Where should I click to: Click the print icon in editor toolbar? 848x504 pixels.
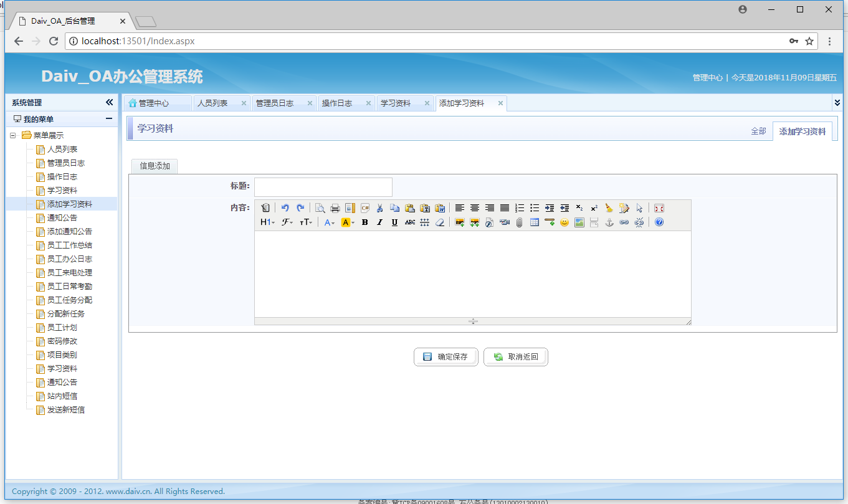tap(335, 208)
